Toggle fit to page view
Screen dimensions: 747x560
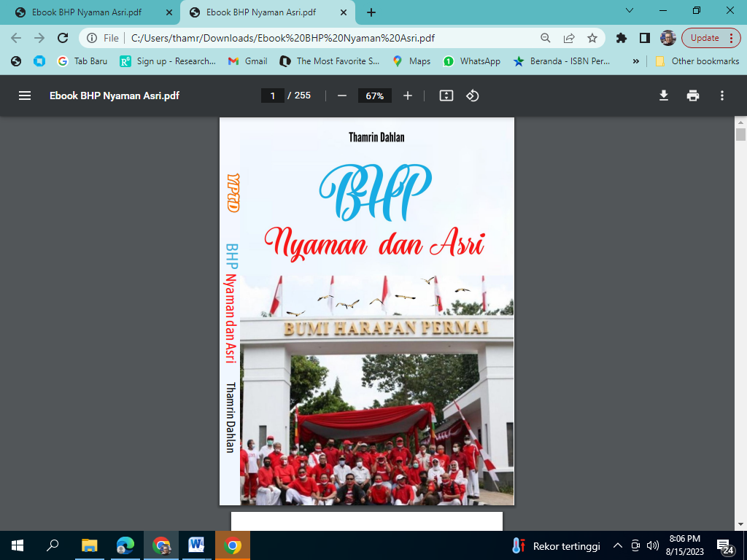tap(446, 96)
